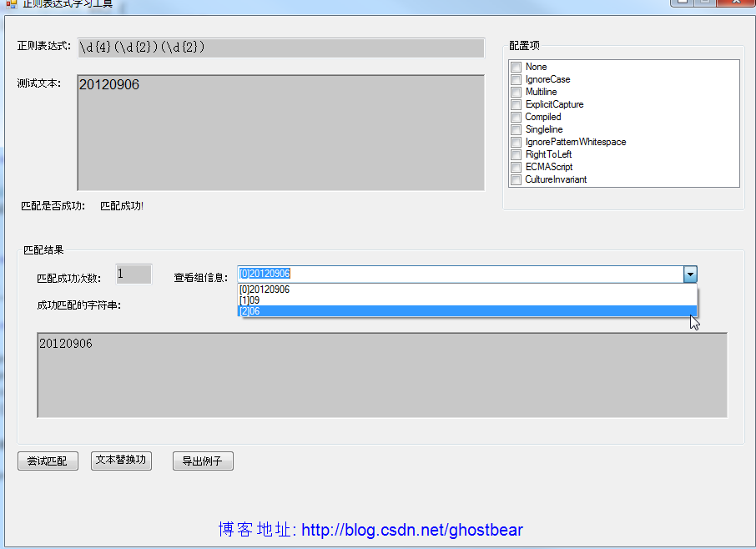Toggle the ECMAScript checkbox
Screen dimensions: 756x549
(x=516, y=167)
